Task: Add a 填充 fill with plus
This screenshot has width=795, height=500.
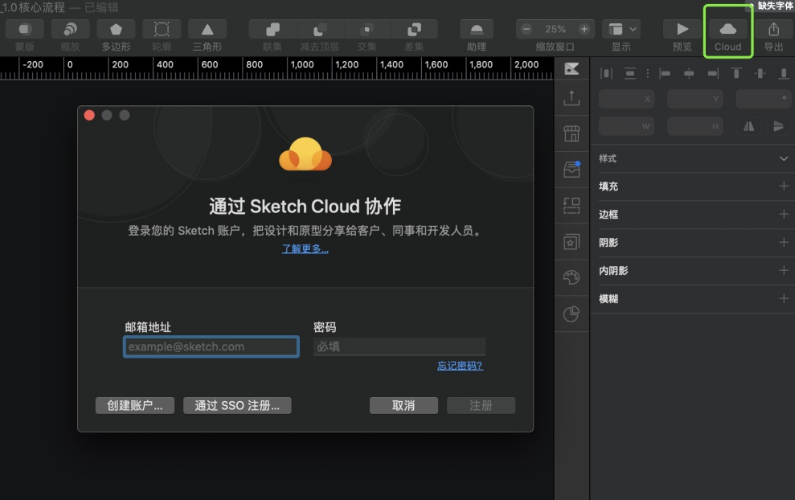Action: coord(784,186)
